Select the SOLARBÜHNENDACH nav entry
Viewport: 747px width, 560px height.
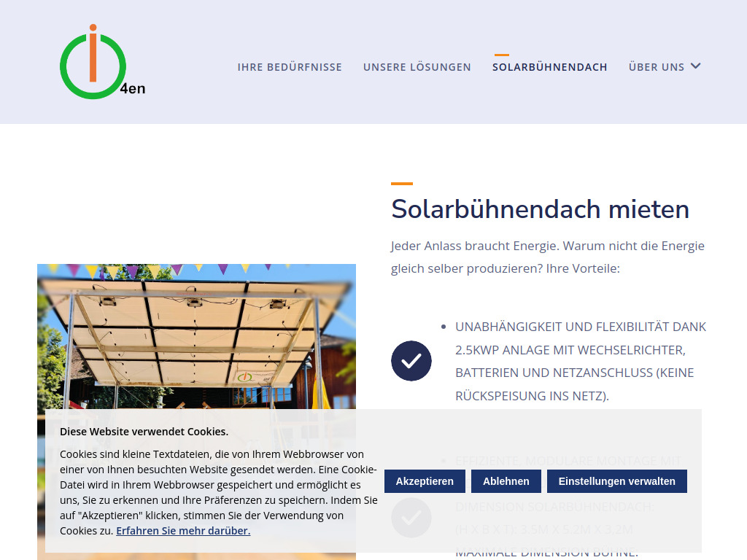pyautogui.click(x=549, y=66)
